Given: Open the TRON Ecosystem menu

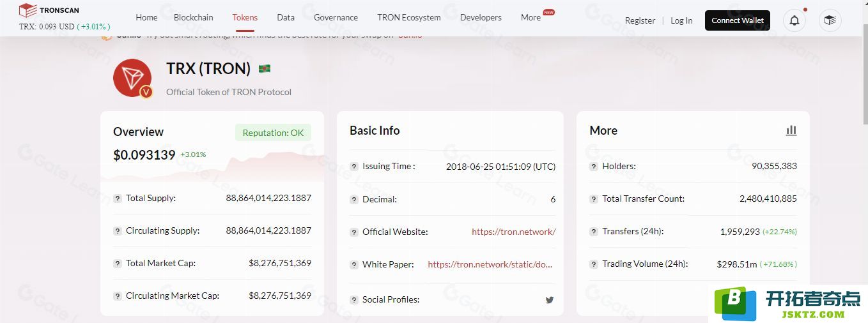Looking at the screenshot, I should click(x=409, y=17).
